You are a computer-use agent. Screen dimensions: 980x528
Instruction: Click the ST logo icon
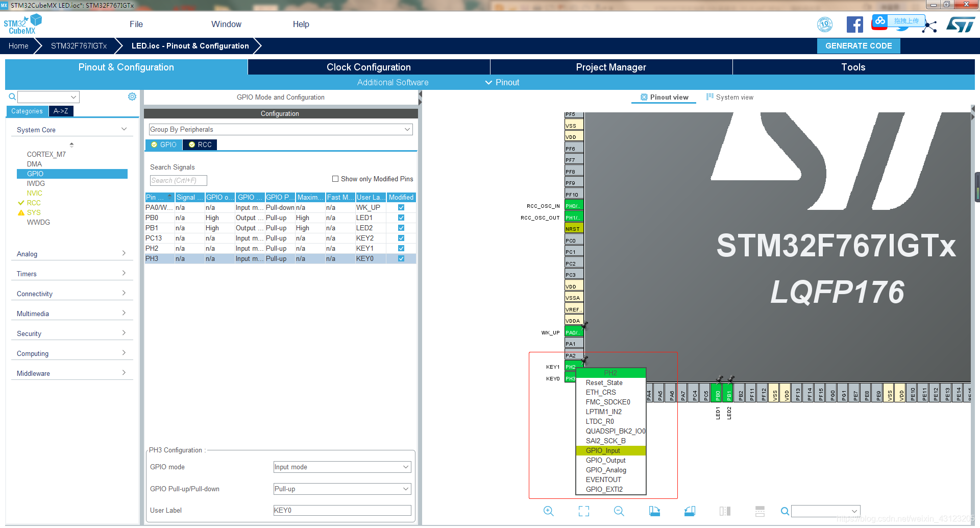click(x=961, y=25)
